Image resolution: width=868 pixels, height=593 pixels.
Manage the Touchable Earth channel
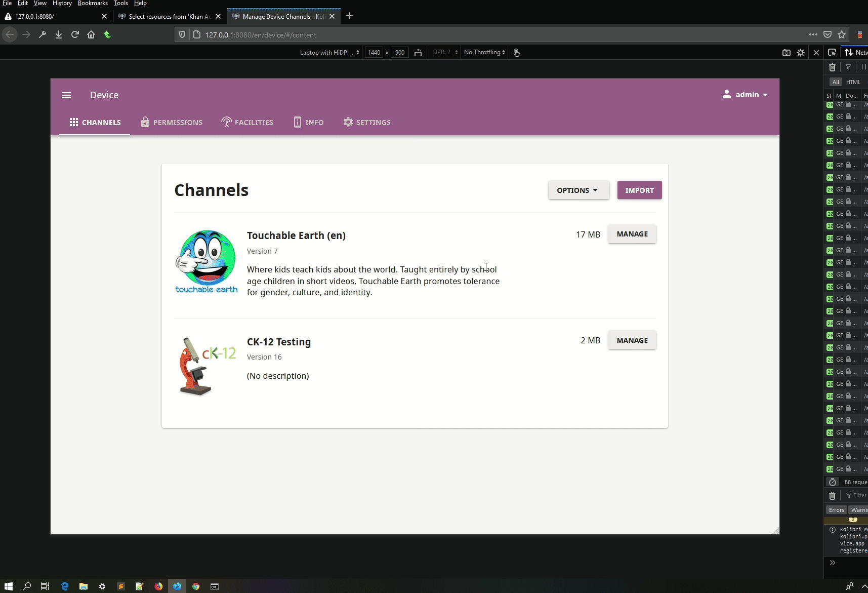632,234
